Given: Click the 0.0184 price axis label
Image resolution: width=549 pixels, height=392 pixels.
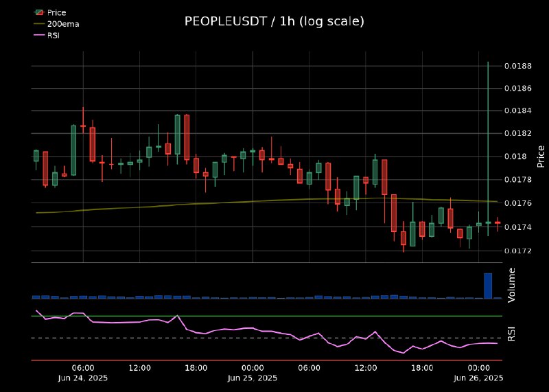Looking at the screenshot, I should [x=518, y=111].
